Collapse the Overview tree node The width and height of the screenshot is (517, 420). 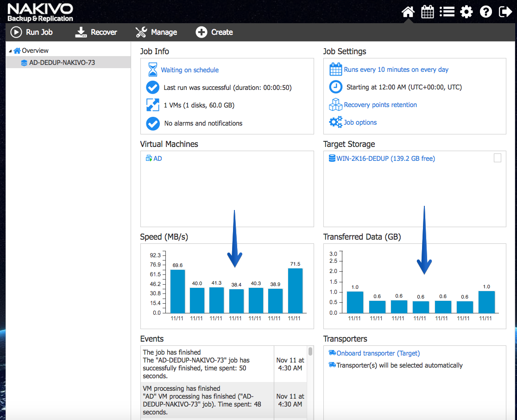click(10, 51)
